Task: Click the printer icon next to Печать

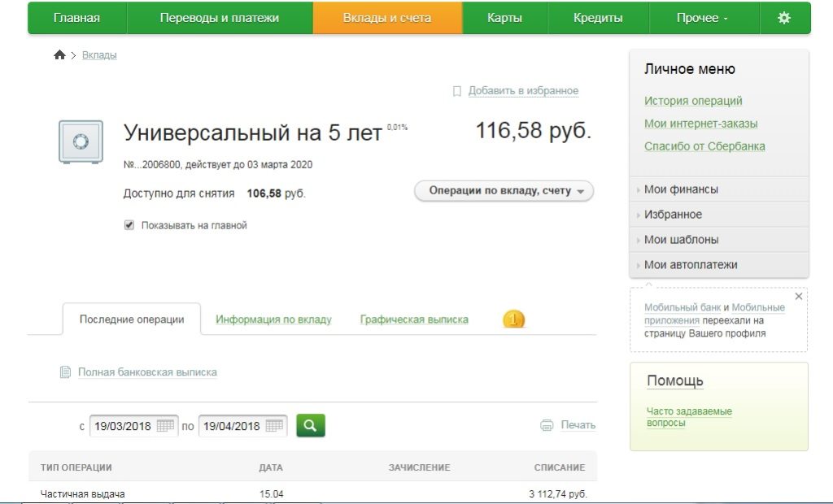Action: coord(547,425)
